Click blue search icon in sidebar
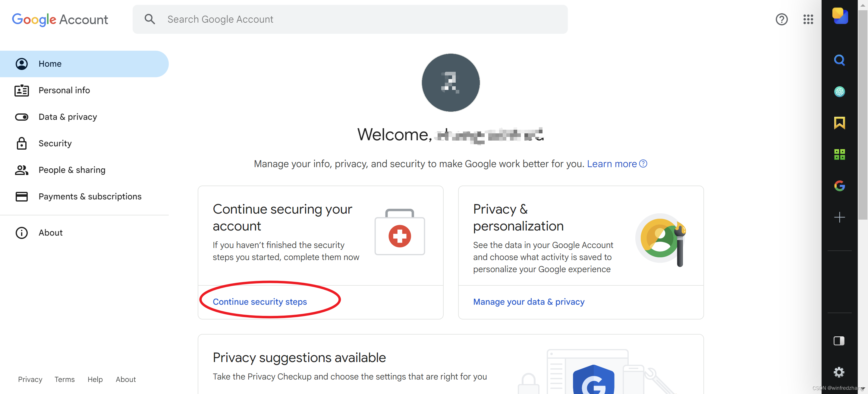This screenshot has width=868, height=394. point(839,60)
